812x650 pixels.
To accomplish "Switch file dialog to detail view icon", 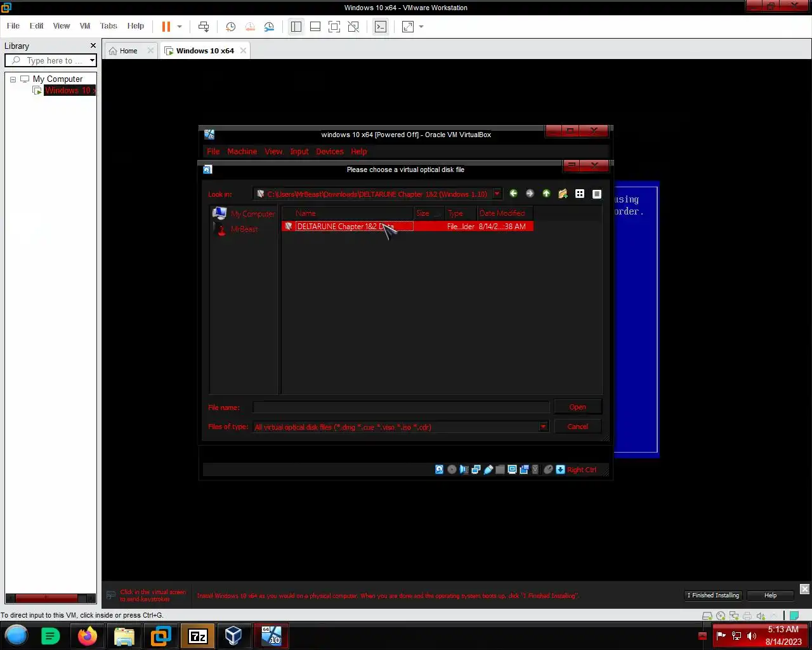I will click(597, 194).
